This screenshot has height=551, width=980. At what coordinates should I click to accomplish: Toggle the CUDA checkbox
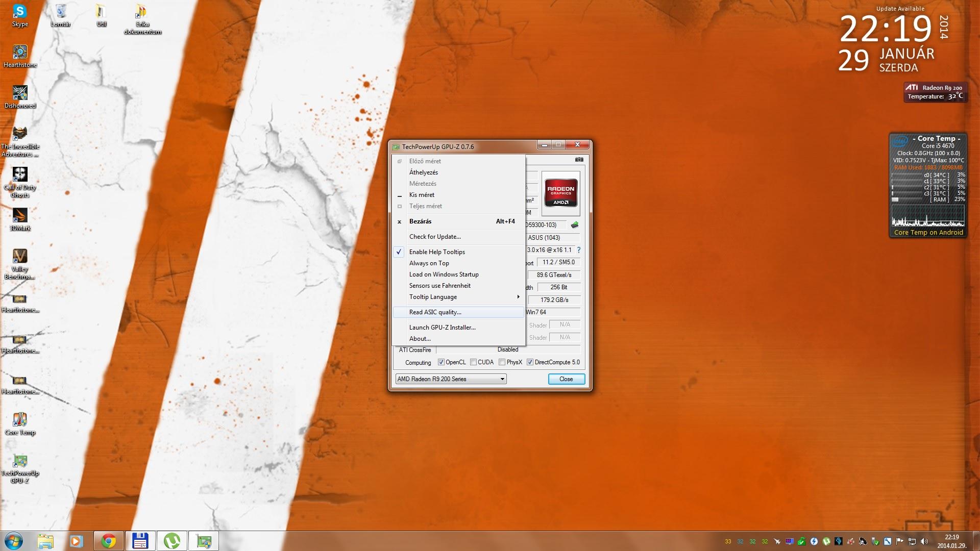tap(473, 362)
